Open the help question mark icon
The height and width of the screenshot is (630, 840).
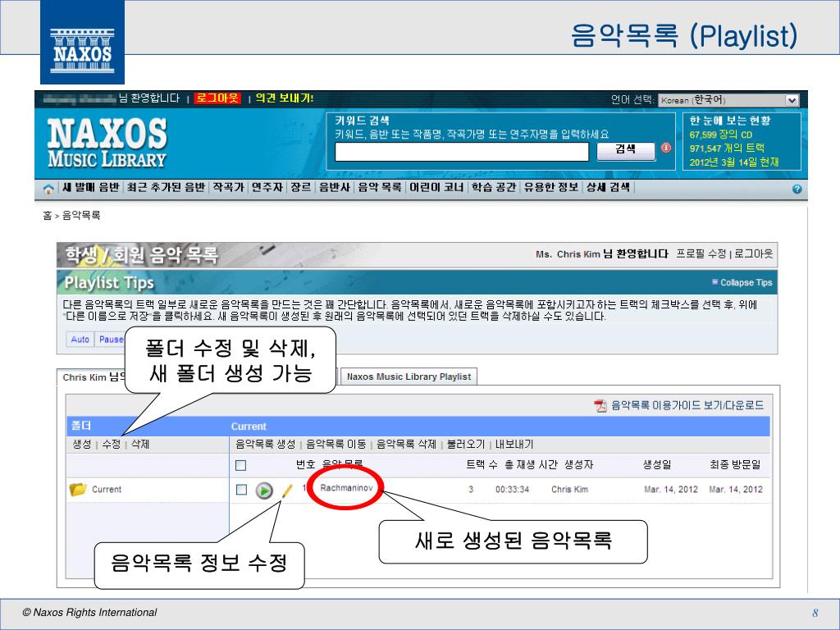[x=797, y=189]
